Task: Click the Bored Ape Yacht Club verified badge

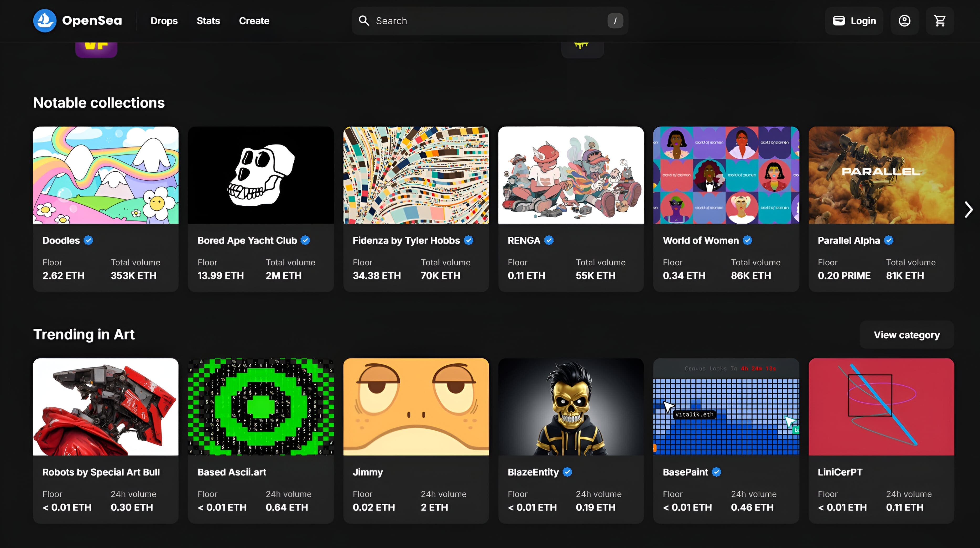Action: coord(305,241)
